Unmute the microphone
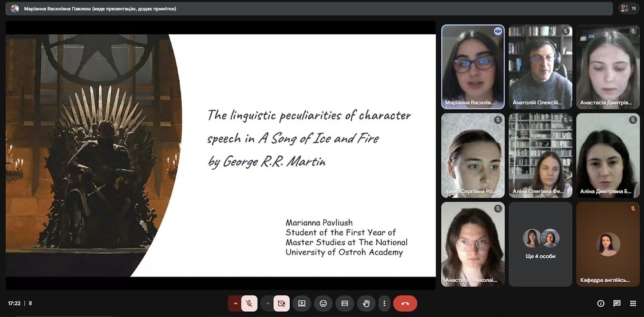 (x=249, y=303)
